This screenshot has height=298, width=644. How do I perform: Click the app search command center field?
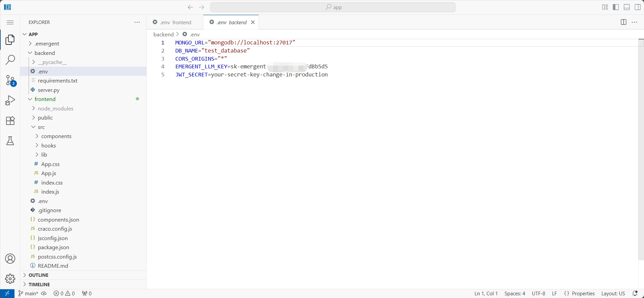tap(333, 7)
